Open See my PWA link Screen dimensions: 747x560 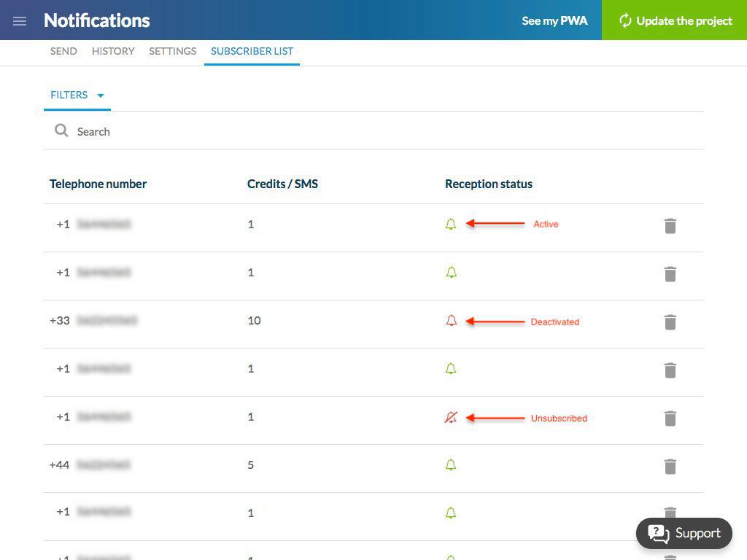554,20
